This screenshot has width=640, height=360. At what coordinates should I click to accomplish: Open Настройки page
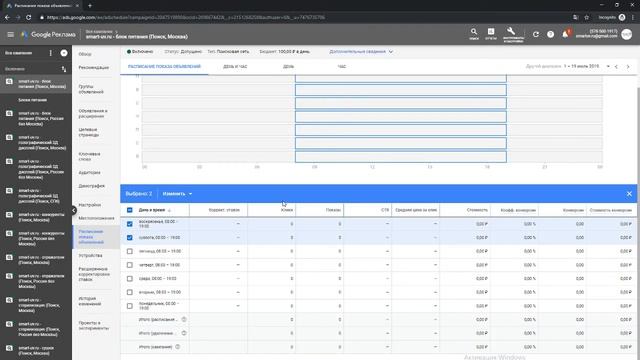(89, 205)
